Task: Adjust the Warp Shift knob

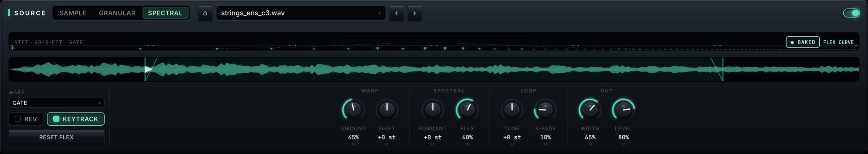Action: [387, 109]
